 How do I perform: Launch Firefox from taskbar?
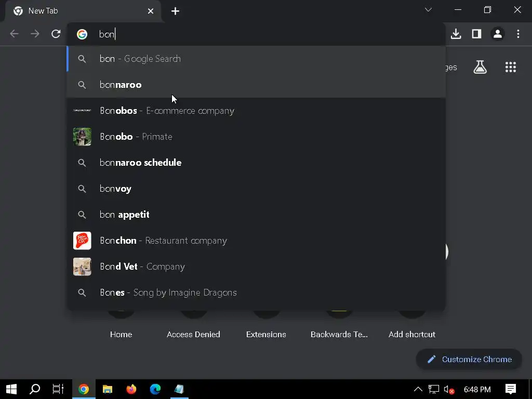(x=131, y=389)
